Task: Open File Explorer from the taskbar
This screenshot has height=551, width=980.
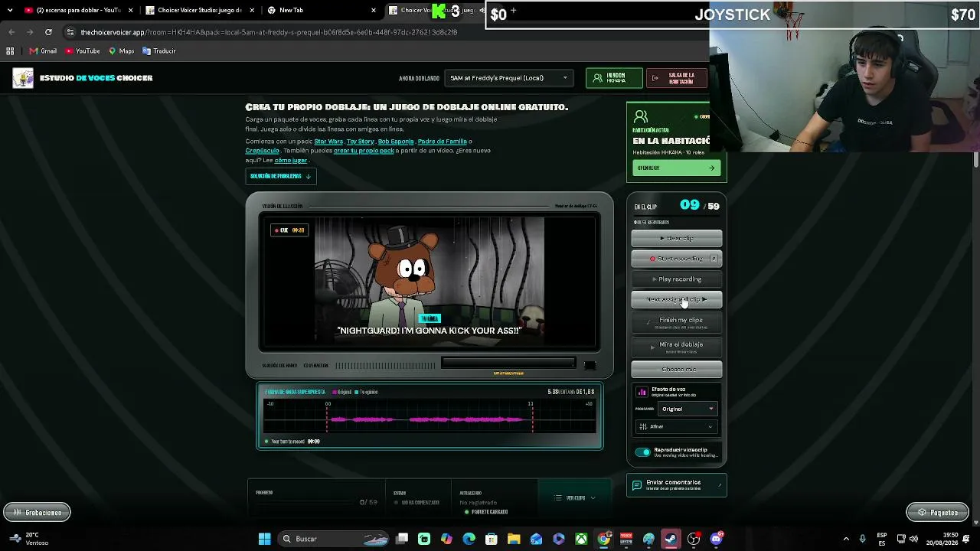Action: pyautogui.click(x=514, y=539)
